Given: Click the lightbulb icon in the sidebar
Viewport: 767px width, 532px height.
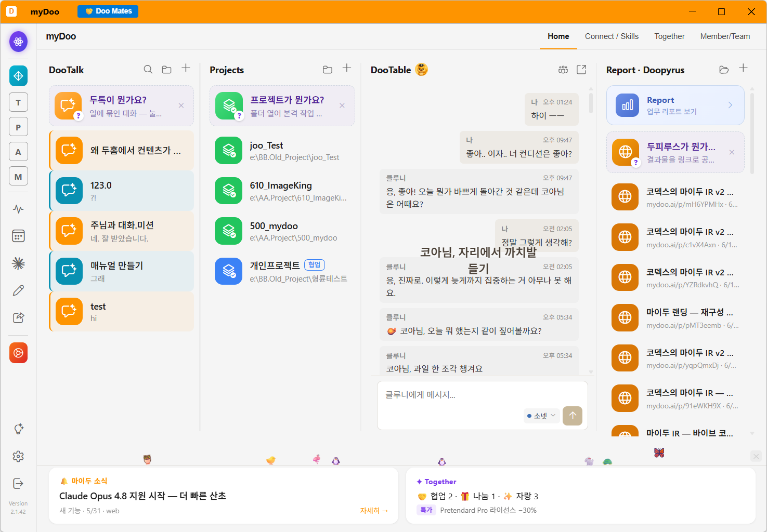Looking at the screenshot, I should [18, 429].
